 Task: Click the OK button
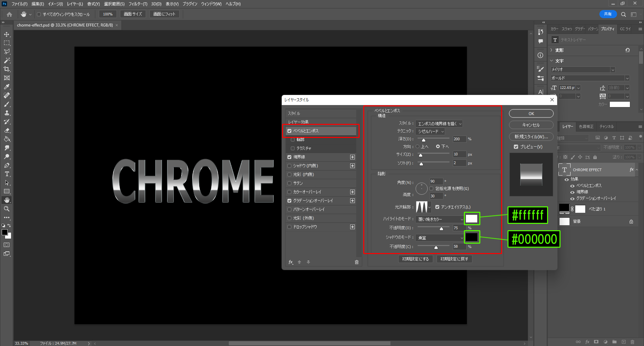point(531,114)
